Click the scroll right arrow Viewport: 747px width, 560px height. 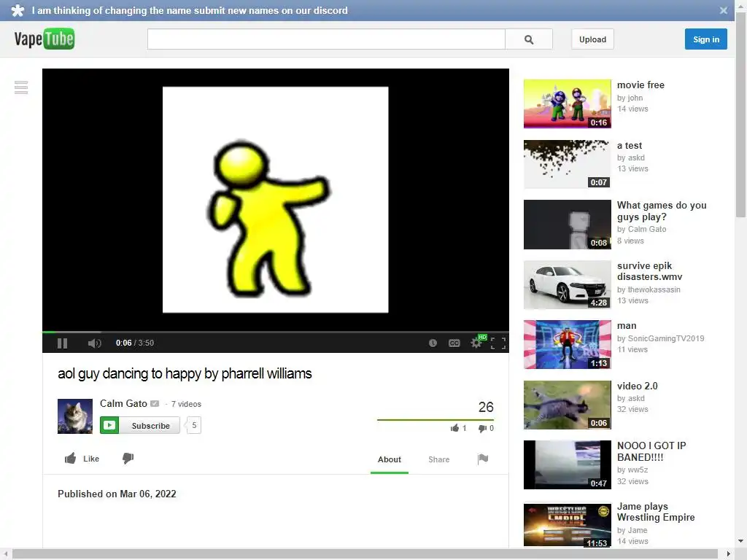[x=729, y=554]
